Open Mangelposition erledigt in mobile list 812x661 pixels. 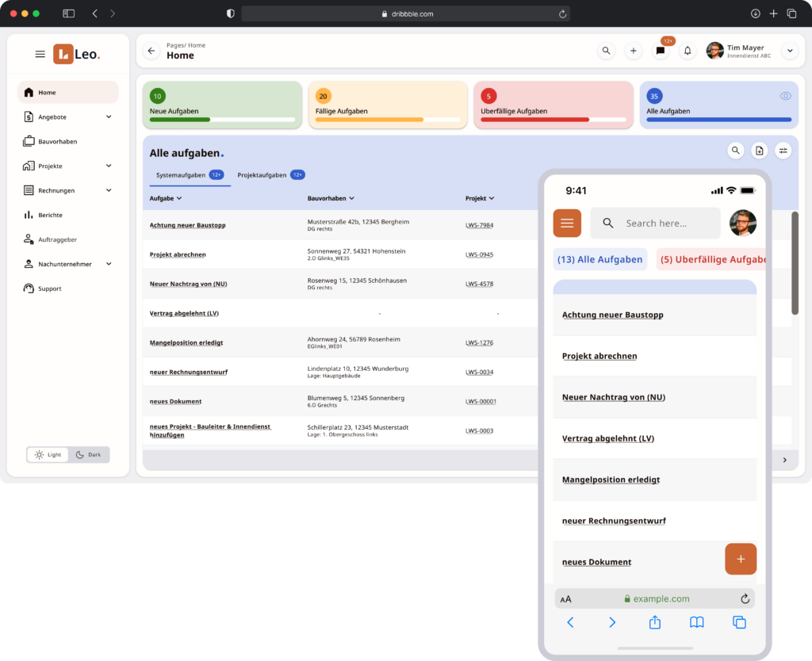[611, 480]
